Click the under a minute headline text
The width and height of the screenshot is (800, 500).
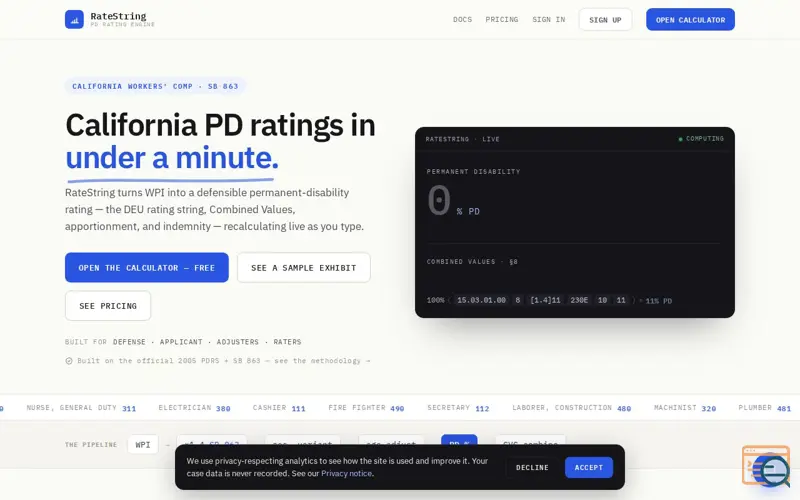[x=172, y=158]
